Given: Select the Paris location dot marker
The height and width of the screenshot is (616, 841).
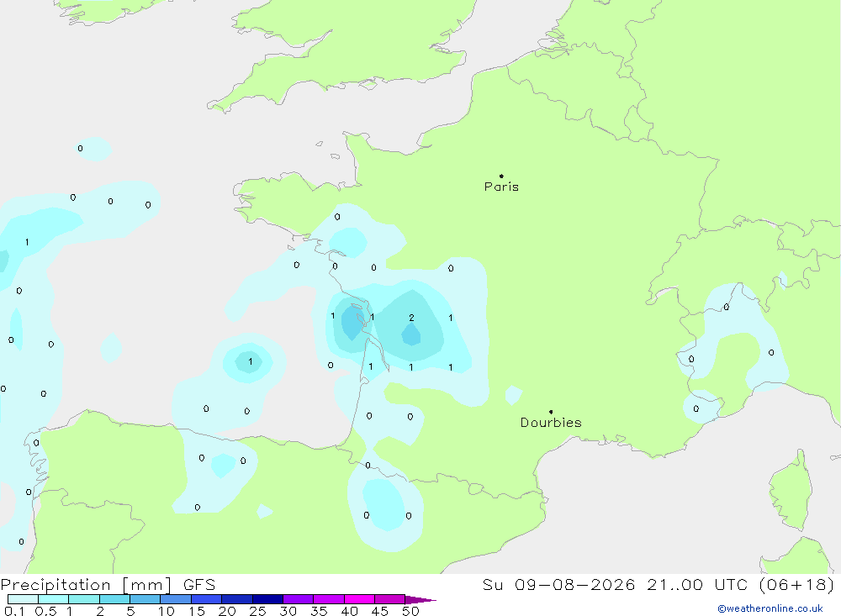Looking at the screenshot, I should point(501,176).
